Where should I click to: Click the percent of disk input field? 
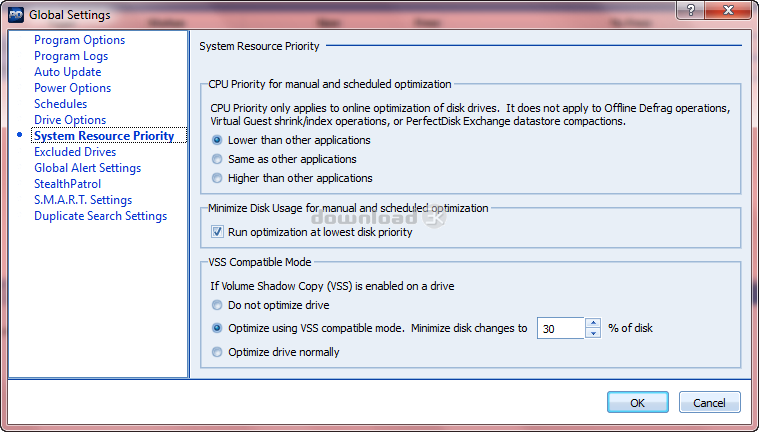pyautogui.click(x=559, y=328)
